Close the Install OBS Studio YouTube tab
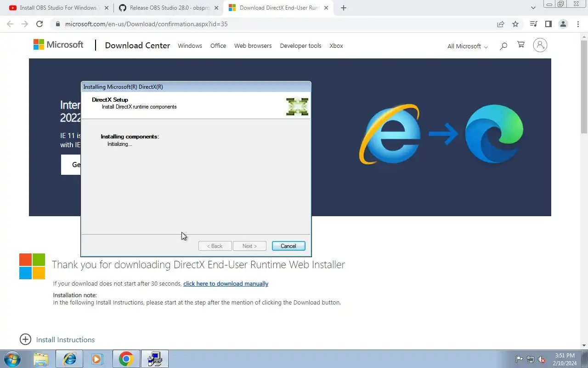588x368 pixels. (x=107, y=8)
